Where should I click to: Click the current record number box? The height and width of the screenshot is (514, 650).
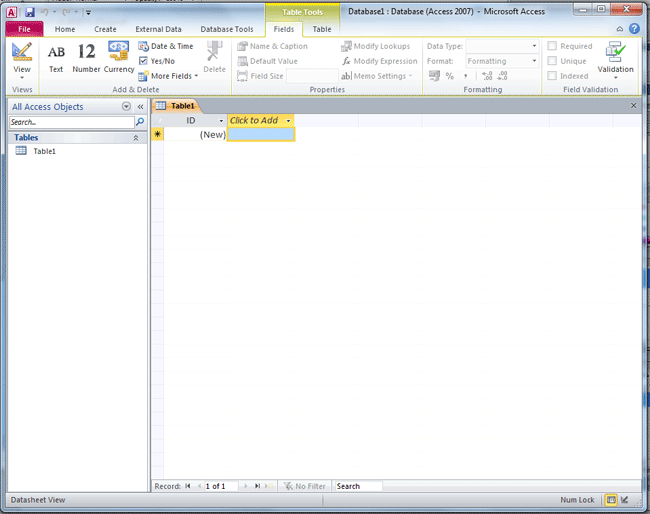click(221, 486)
